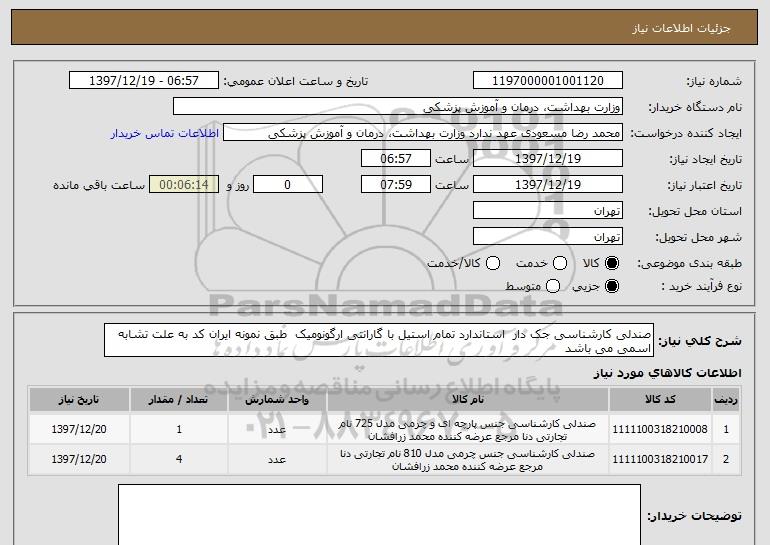The width and height of the screenshot is (770, 545).
Task: Select the خدمت radio button
Action: click(560, 263)
